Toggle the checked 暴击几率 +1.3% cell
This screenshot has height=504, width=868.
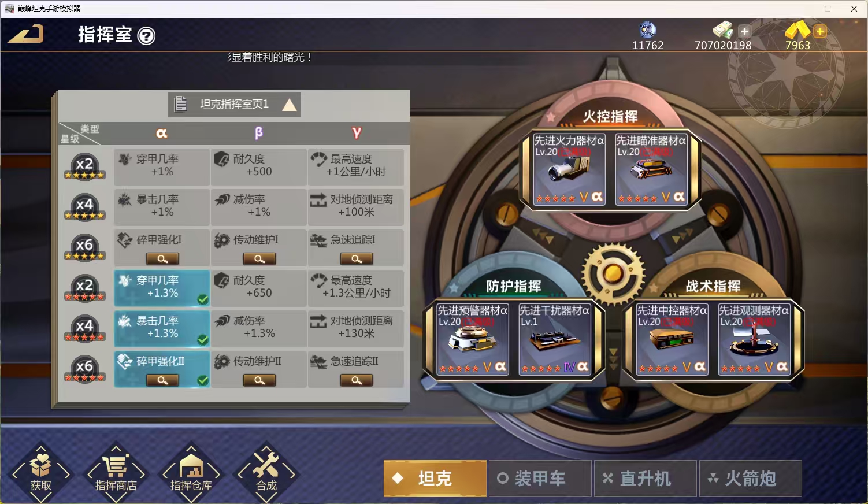(162, 328)
